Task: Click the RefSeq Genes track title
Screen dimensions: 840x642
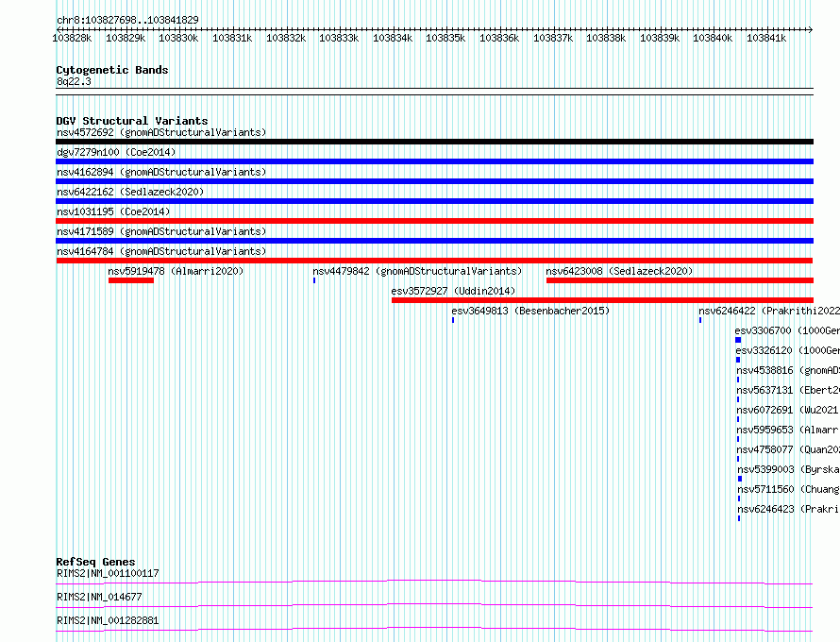Action: click(95, 562)
